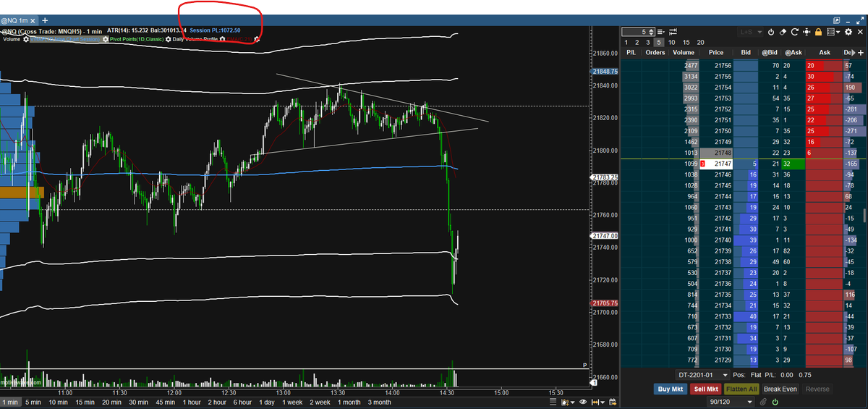Click the Buy Mkt button
Viewport: 868px width, 409px height.
point(671,389)
